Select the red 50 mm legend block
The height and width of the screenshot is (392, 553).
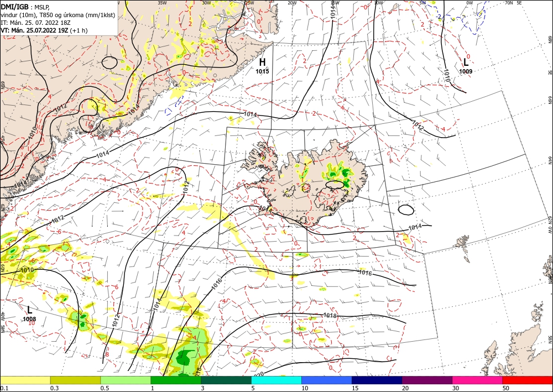point(528,380)
